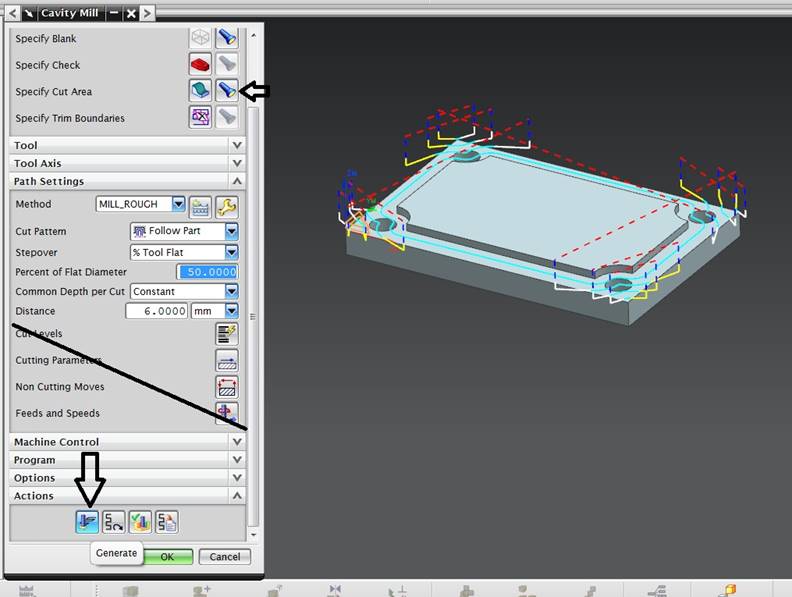Click scrollbar down arrow in dialog
Screen dimensions: 792x597
(254, 534)
